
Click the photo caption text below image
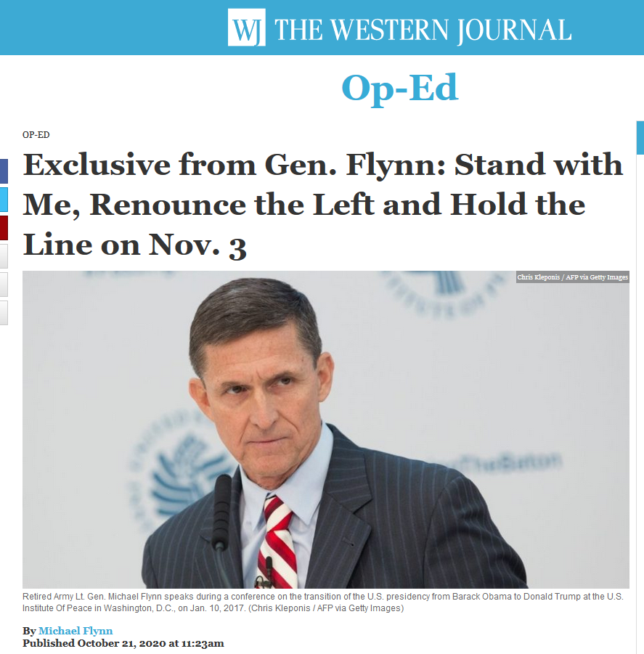[x=323, y=602]
